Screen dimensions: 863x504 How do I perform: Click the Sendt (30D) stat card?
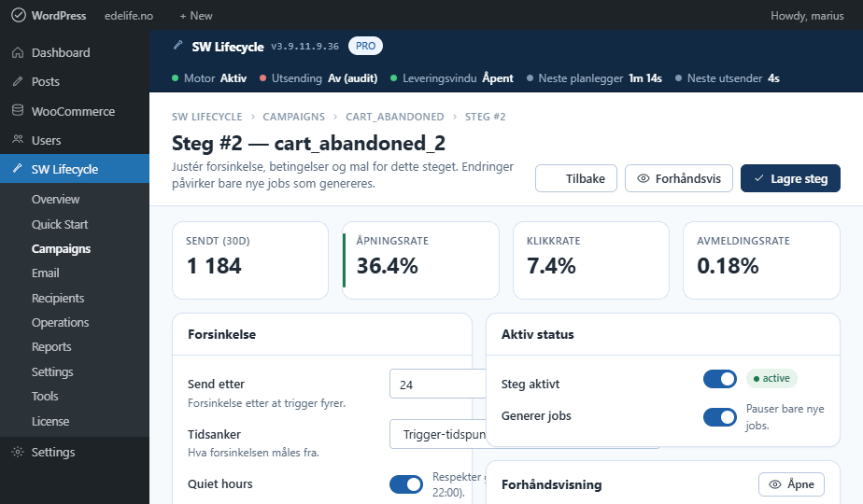(x=250, y=260)
